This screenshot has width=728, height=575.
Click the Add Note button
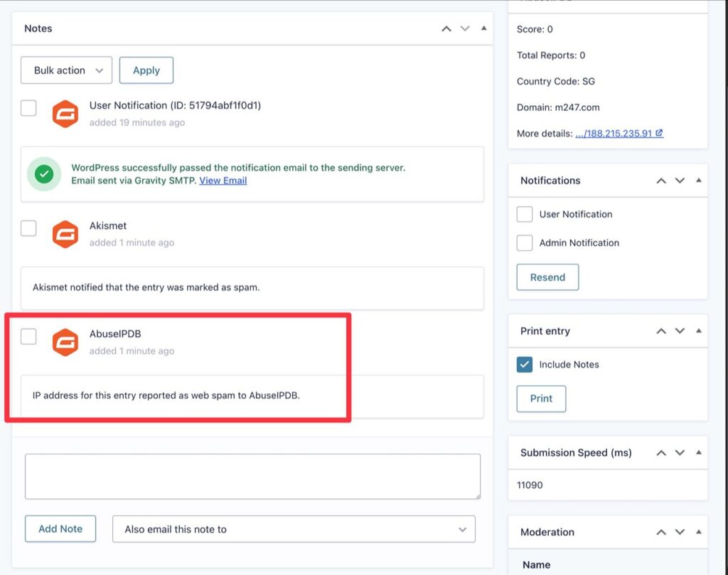tap(60, 529)
